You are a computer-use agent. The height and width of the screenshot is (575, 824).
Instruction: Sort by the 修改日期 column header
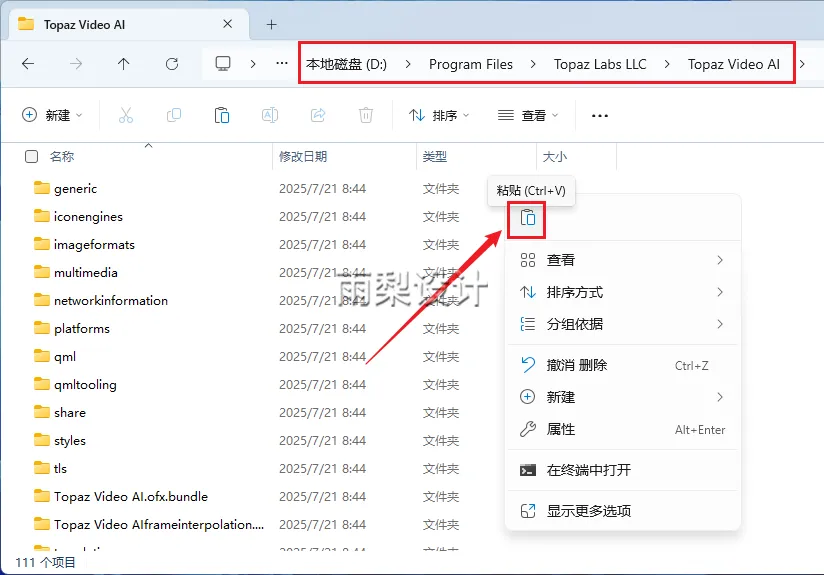[303, 157]
